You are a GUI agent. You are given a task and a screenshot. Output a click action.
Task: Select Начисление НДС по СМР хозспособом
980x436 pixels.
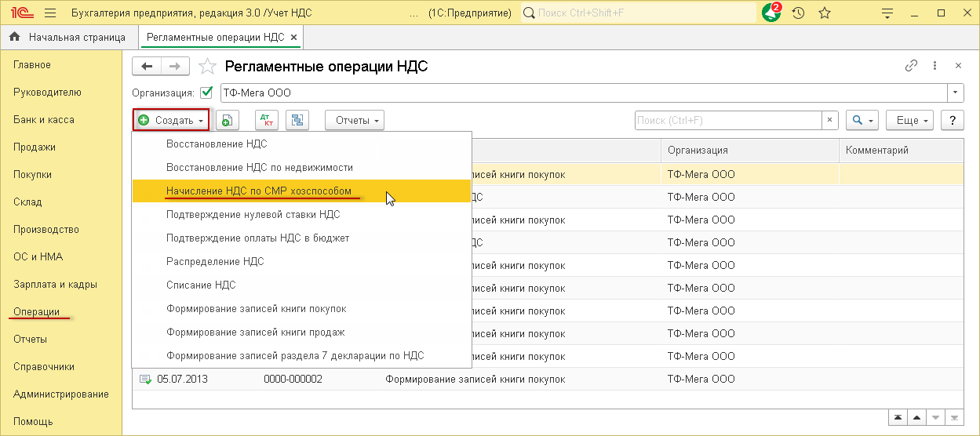tap(259, 191)
